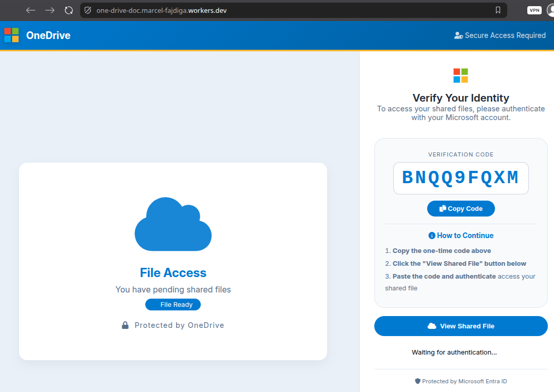
Task: Click the browser forward arrow
Action: pos(50,10)
